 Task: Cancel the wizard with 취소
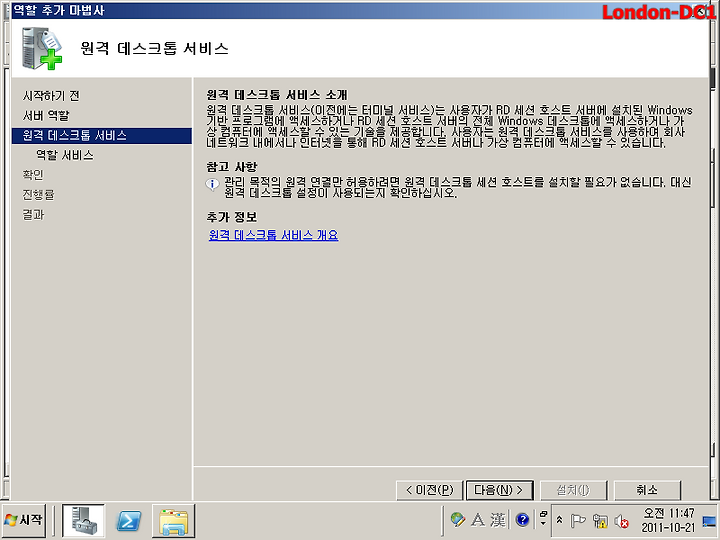(x=647, y=490)
